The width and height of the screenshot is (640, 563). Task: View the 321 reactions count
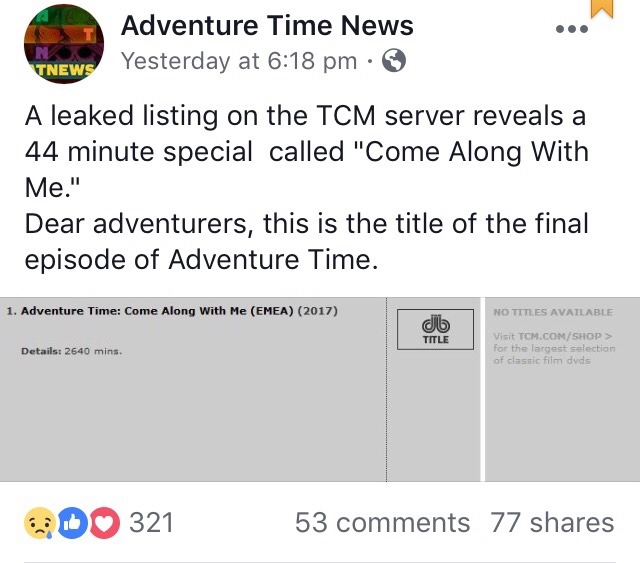pos(151,523)
